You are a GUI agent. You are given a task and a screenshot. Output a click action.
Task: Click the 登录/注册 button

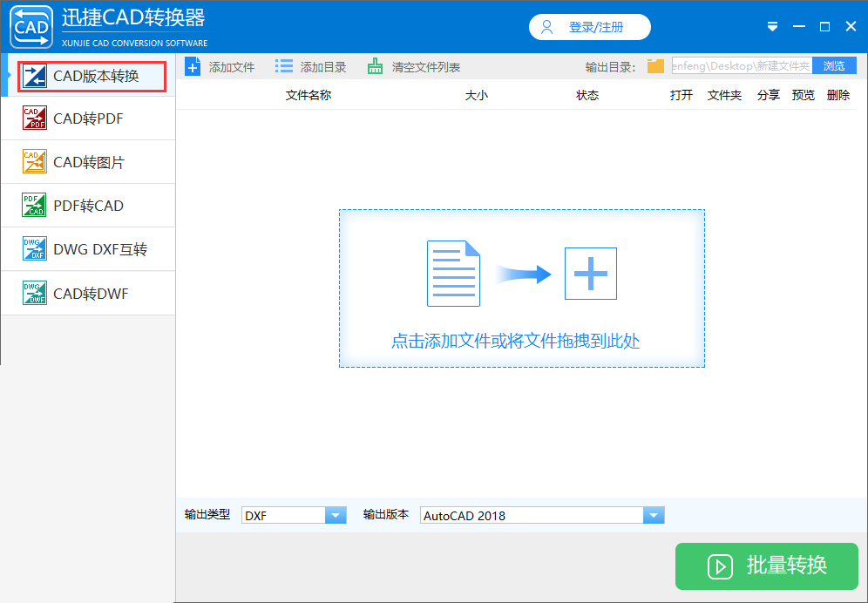589,27
